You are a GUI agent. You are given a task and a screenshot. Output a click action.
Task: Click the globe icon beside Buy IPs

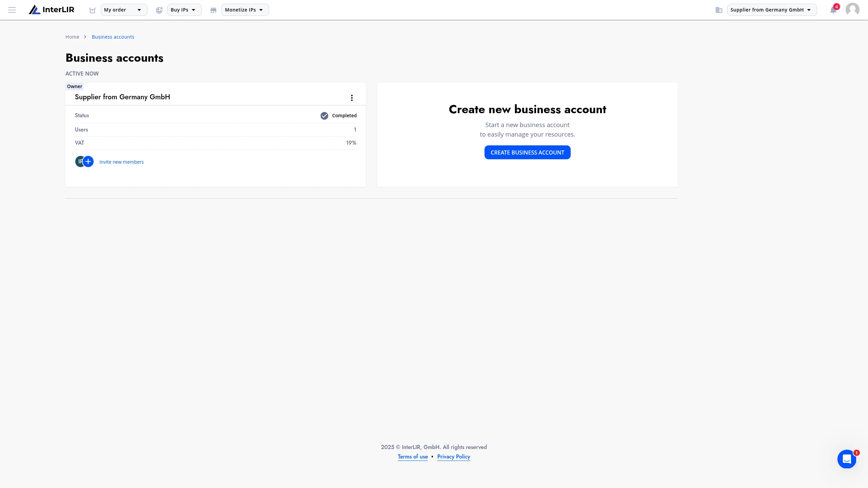click(159, 10)
